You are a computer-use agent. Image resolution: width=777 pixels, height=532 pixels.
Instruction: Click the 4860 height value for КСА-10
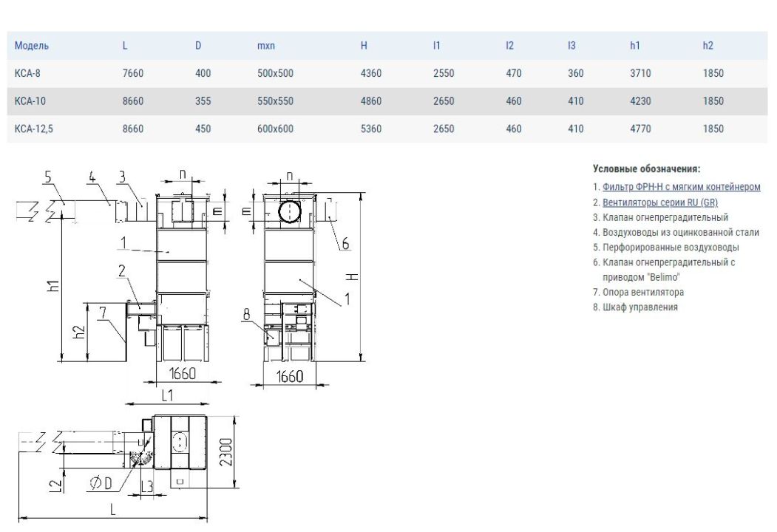pyautogui.click(x=370, y=101)
